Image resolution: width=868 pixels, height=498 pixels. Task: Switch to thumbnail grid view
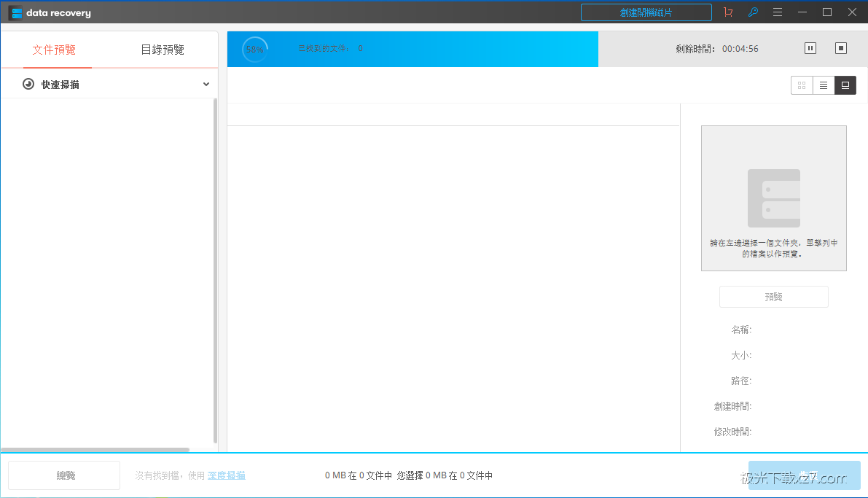(x=802, y=85)
